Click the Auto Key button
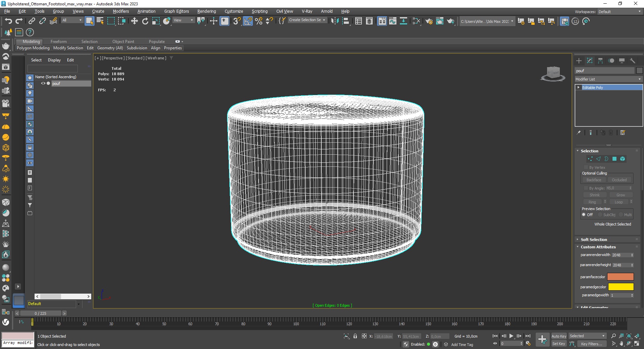644x349 pixels. [559, 336]
